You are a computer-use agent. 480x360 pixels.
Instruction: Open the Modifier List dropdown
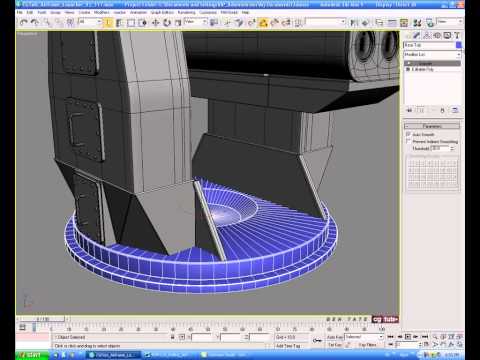tap(432, 54)
